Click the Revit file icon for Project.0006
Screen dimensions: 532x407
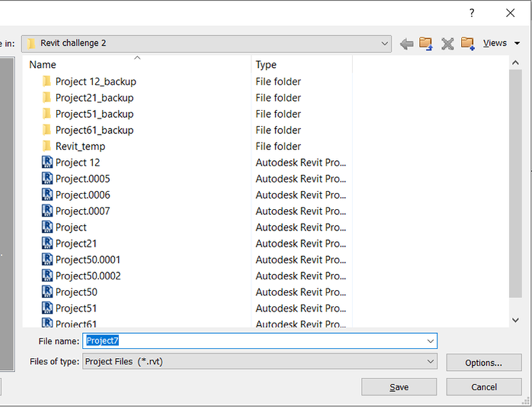click(x=47, y=195)
